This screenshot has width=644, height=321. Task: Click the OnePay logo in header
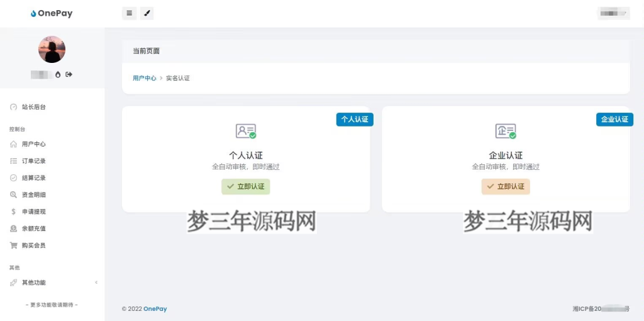click(x=52, y=14)
